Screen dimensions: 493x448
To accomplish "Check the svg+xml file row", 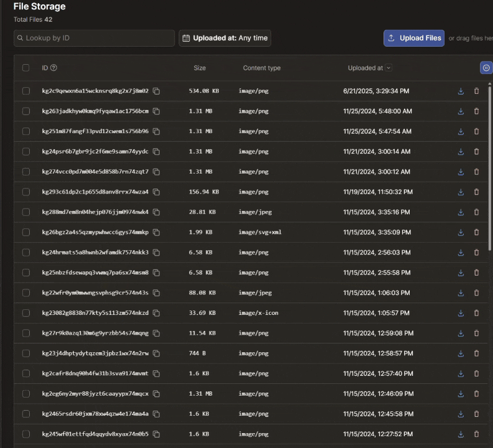I will tap(25, 232).
